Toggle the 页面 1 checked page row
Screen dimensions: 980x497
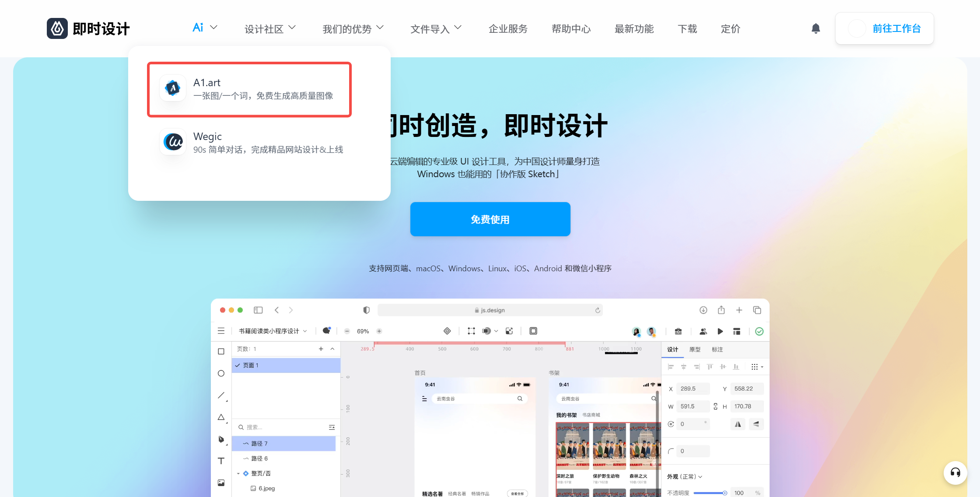(286, 365)
